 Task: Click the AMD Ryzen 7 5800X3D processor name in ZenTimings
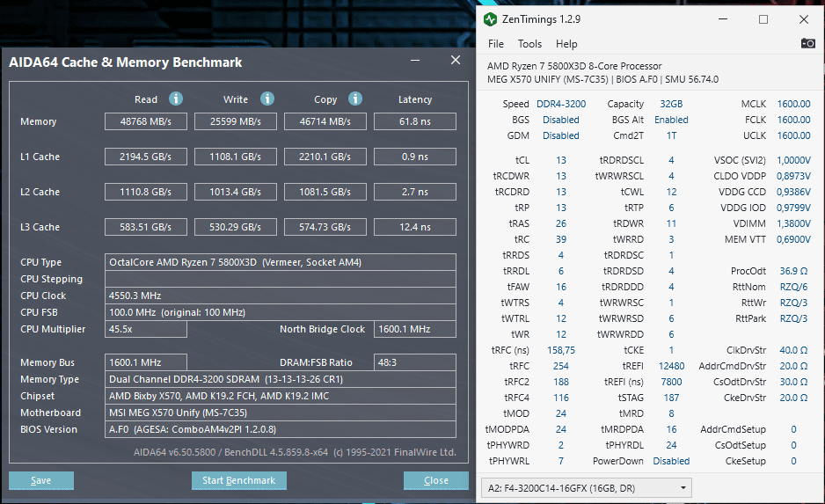[x=574, y=66]
